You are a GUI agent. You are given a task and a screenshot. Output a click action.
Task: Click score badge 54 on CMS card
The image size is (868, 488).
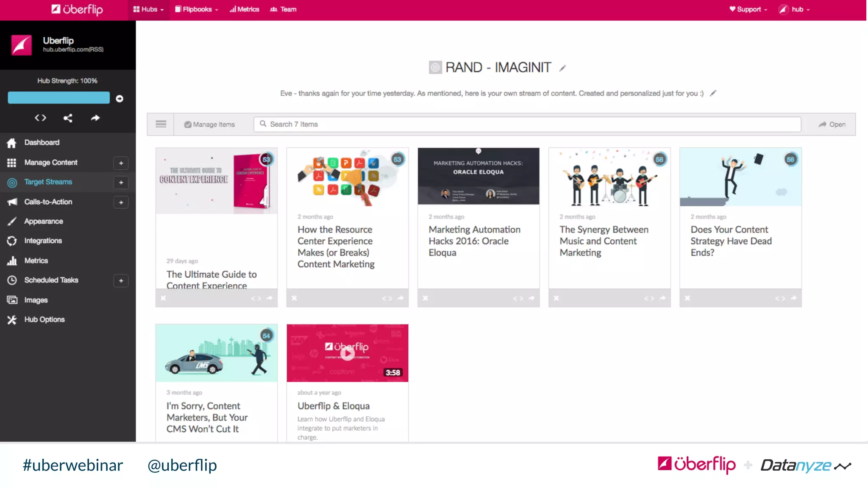coord(266,335)
